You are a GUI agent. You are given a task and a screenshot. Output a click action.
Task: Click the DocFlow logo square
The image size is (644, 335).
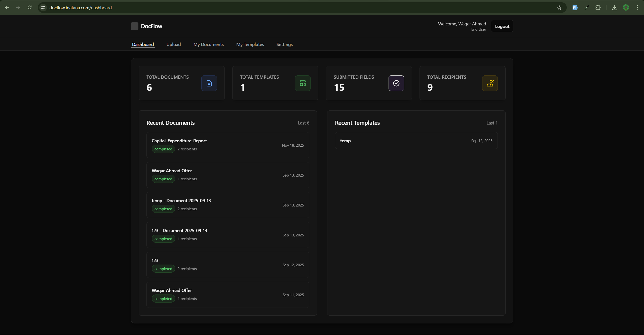coord(134,26)
